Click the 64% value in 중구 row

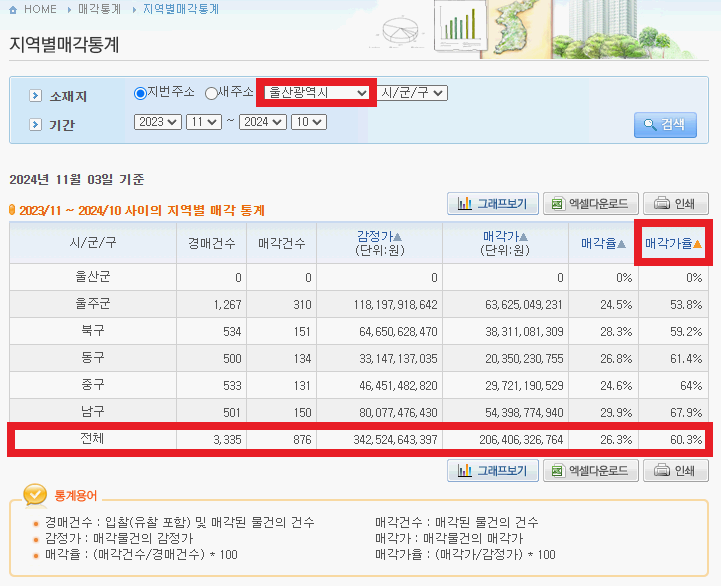(691, 385)
